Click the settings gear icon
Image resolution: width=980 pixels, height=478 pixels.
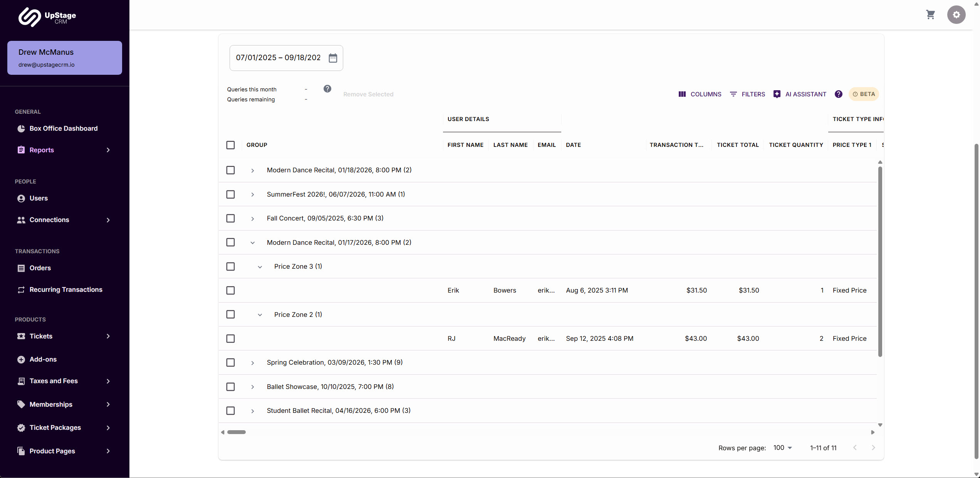(x=956, y=15)
